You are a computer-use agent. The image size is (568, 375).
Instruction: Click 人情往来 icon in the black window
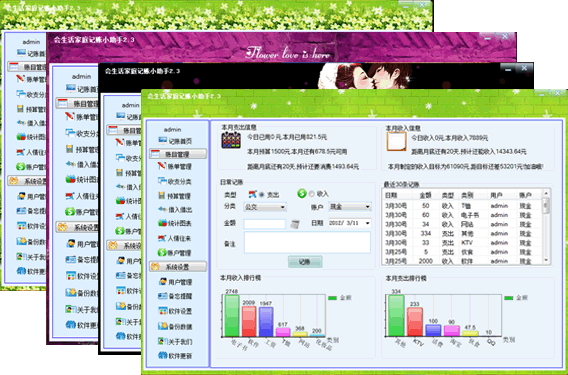point(120,216)
